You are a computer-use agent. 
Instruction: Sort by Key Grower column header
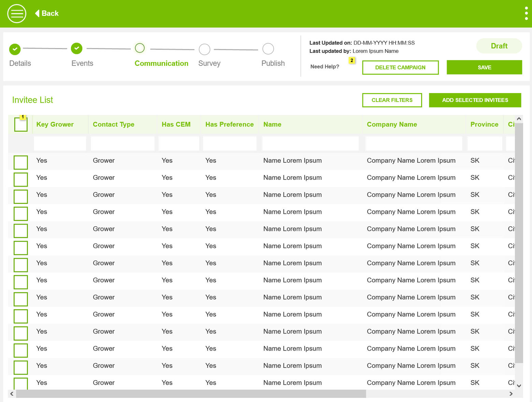coord(55,124)
